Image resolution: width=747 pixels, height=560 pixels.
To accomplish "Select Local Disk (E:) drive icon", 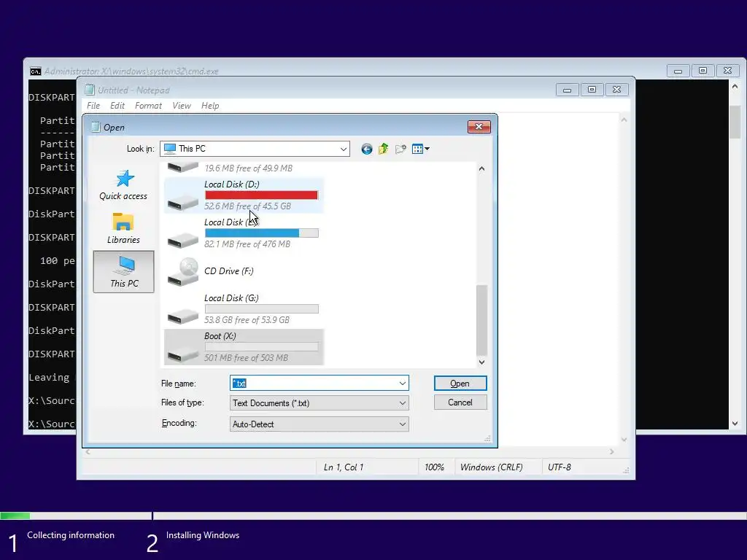I will [x=183, y=239].
